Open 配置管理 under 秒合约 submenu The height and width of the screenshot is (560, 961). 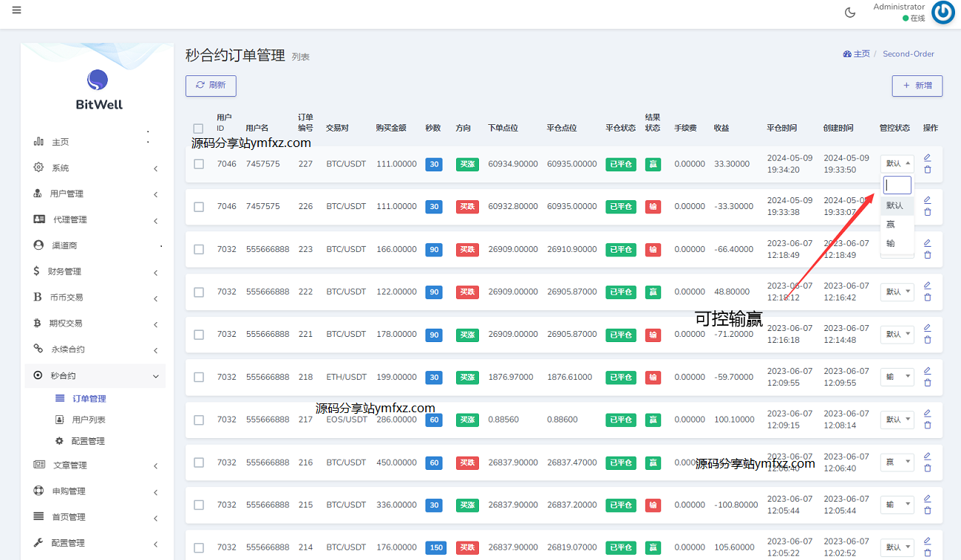pyautogui.click(x=88, y=441)
